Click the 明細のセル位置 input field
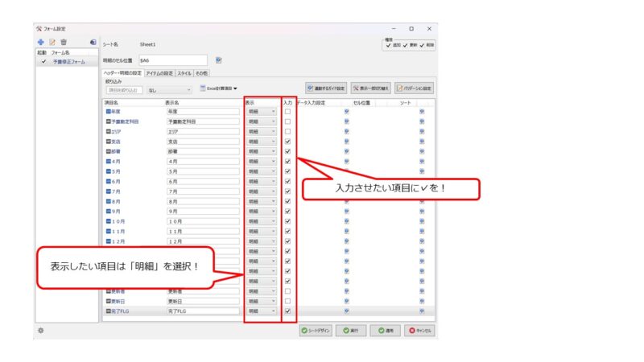Image resolution: width=644 pixels, height=362 pixels. click(172, 60)
